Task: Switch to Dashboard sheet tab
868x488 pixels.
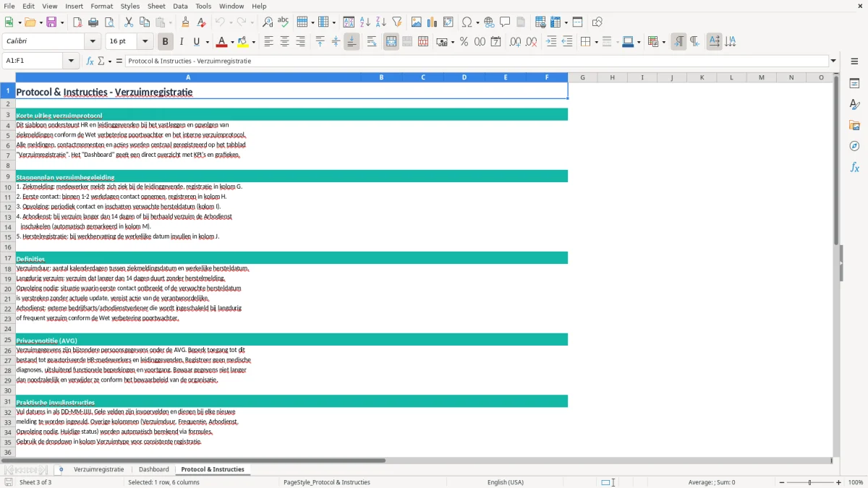Action: pos(154,469)
